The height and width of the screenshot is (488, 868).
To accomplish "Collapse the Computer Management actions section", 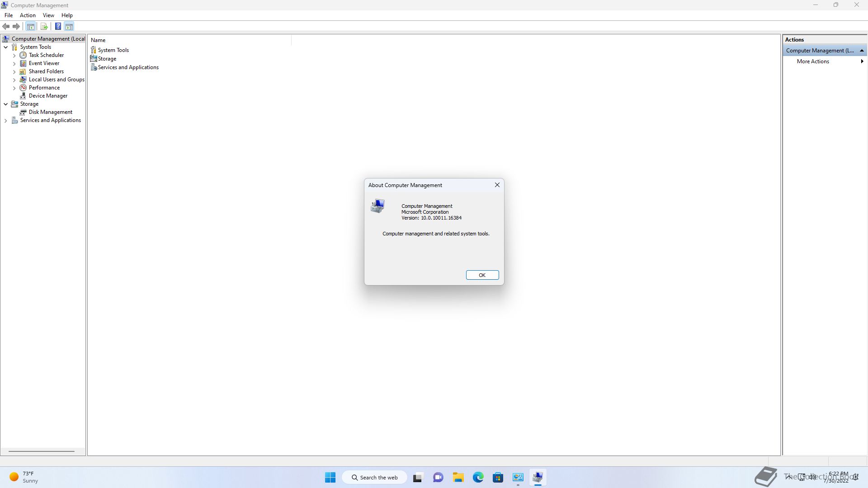I will click(862, 51).
